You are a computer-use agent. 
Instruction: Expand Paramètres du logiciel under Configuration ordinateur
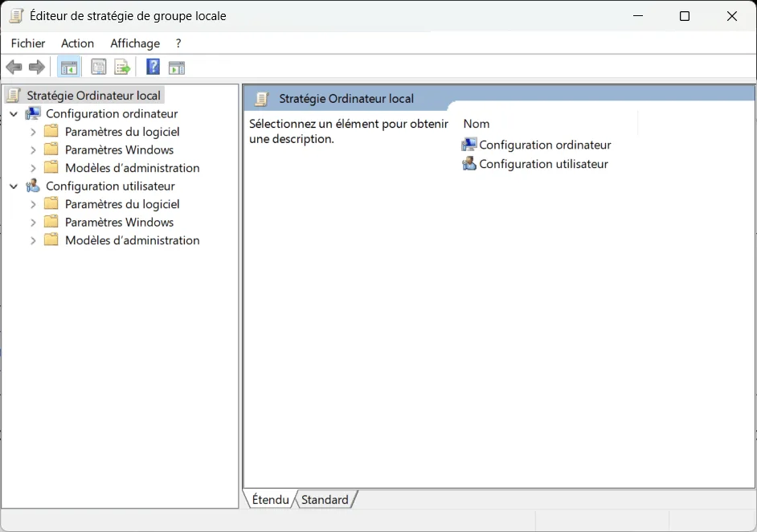coord(33,132)
